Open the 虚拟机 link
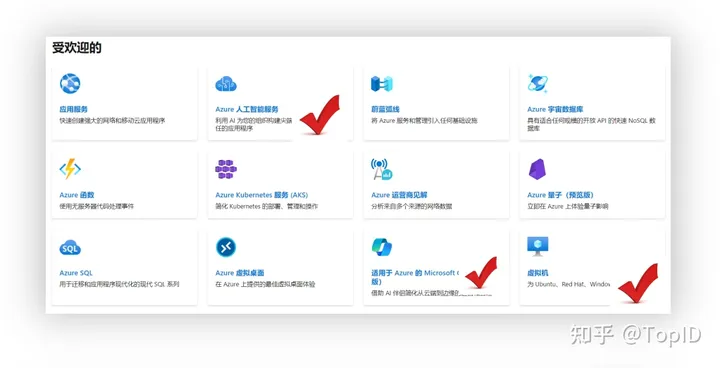 pyautogui.click(x=538, y=273)
